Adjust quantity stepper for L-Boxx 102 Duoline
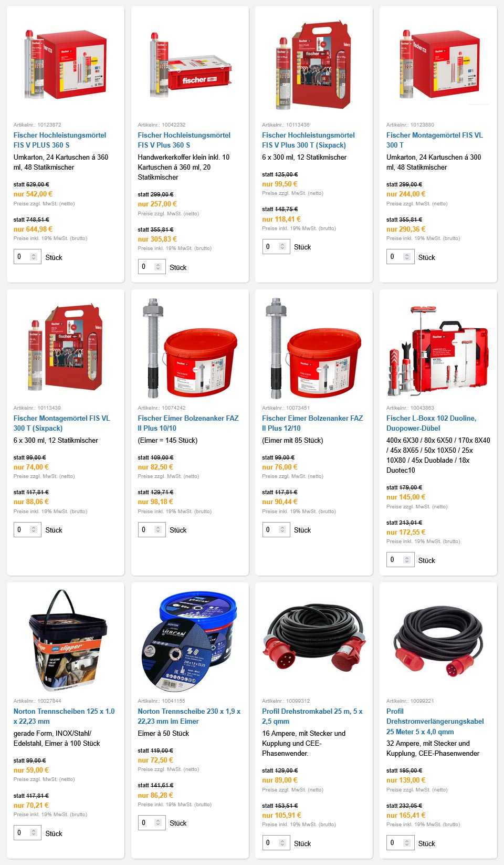504x865 pixels. [407, 560]
